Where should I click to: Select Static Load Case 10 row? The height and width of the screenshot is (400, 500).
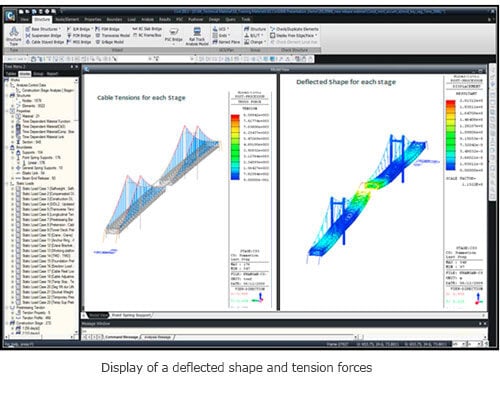(48, 235)
